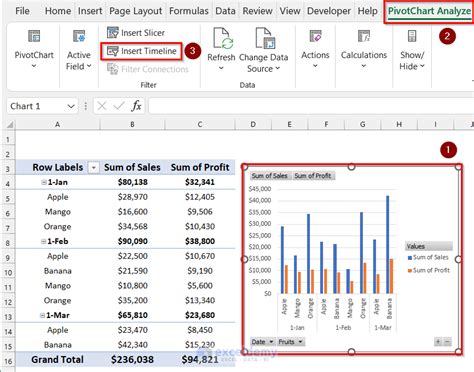The height and width of the screenshot is (372, 474).
Task: Open the Row Labels filter dropdown
Action: coord(94,167)
